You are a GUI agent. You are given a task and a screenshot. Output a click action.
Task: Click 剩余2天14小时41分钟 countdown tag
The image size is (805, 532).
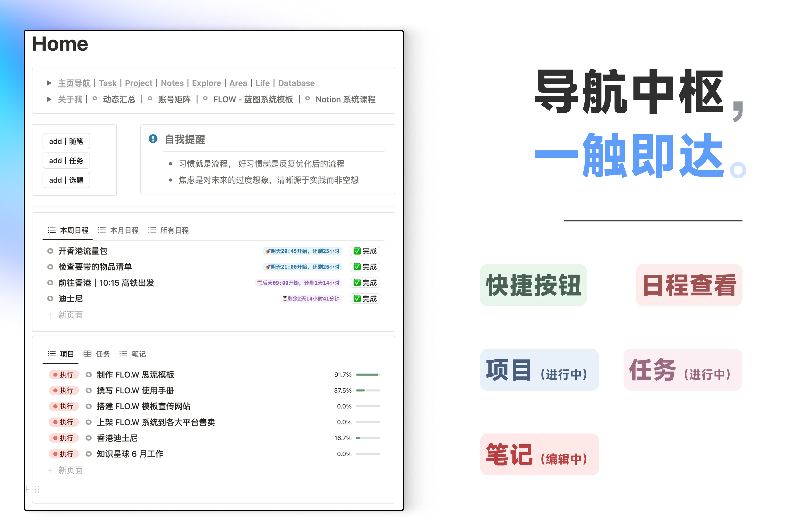311,298
